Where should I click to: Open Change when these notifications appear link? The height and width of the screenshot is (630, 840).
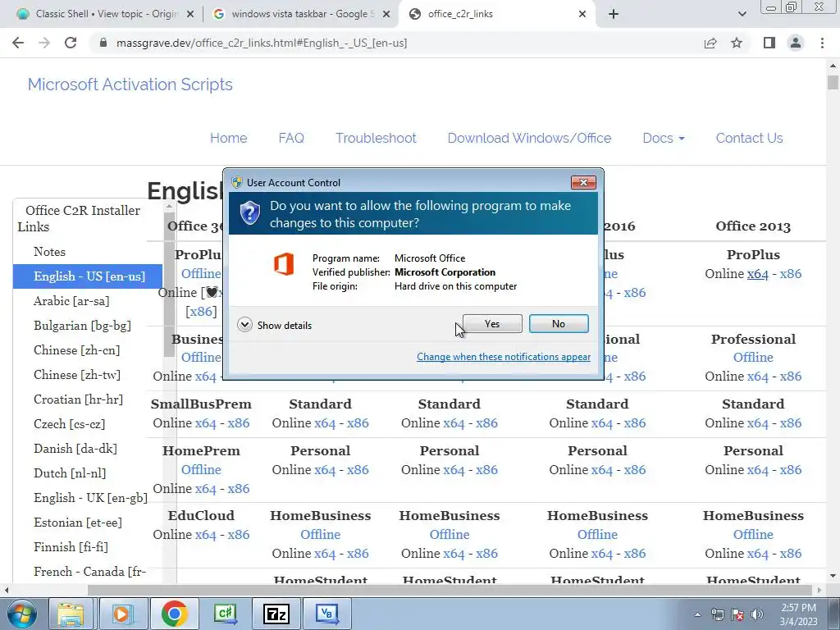[x=504, y=357]
